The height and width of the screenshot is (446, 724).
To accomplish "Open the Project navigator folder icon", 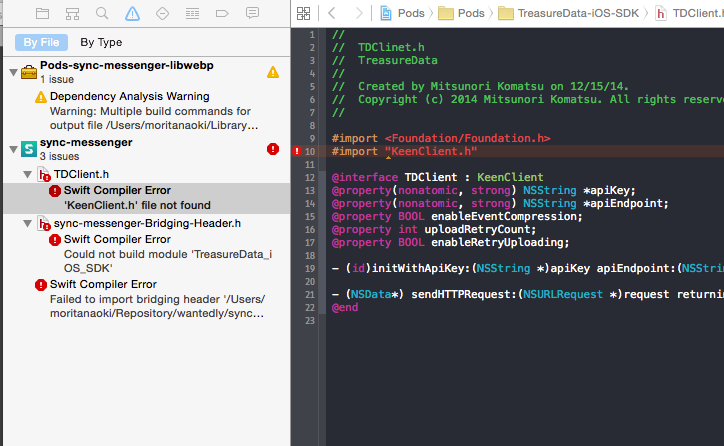I will [x=42, y=13].
